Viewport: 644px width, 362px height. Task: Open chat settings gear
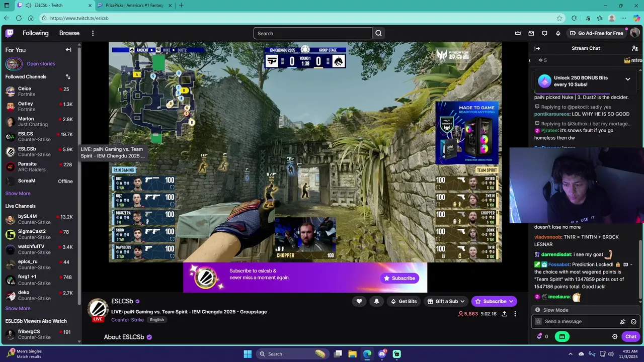[x=615, y=336]
